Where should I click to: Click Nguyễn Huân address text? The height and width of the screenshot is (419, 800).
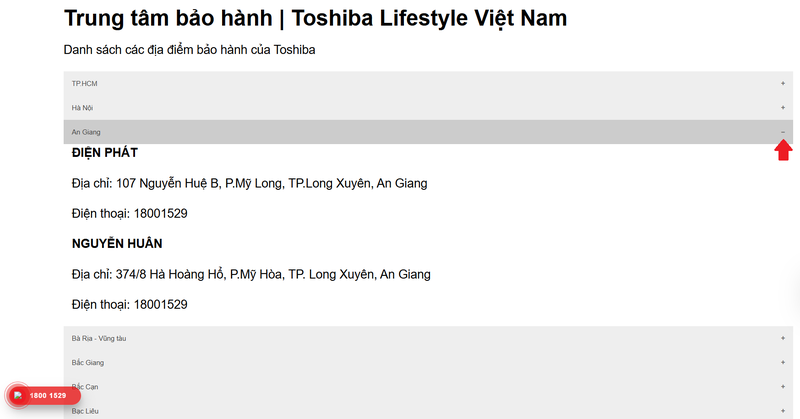[x=251, y=275]
